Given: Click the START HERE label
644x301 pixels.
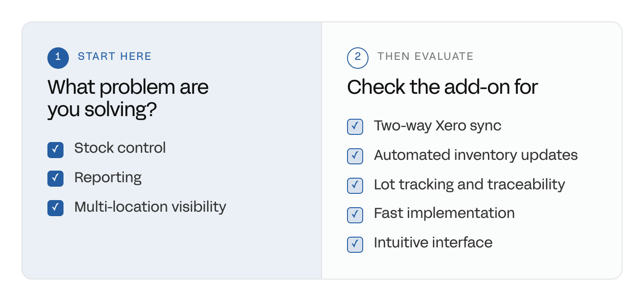Looking at the screenshot, I should point(114,56).
